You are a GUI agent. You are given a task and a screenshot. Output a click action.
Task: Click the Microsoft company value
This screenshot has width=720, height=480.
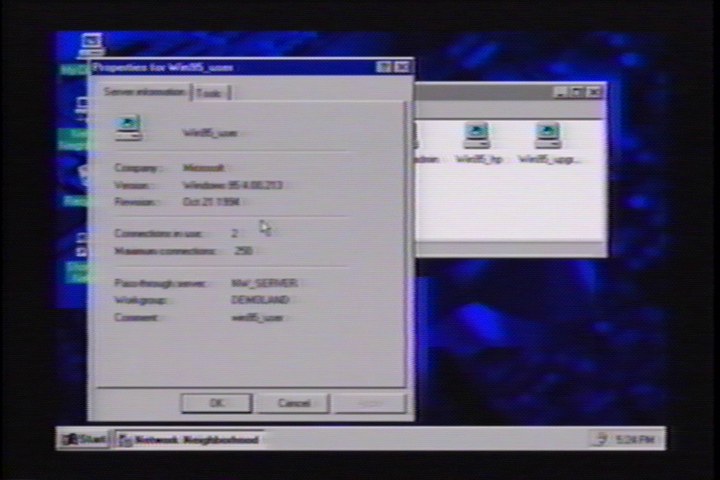[x=204, y=168]
